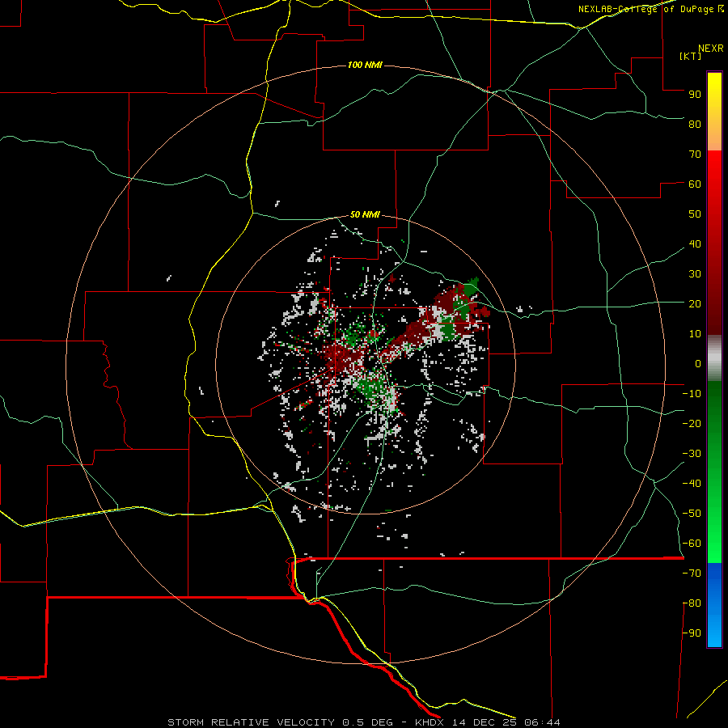
Task: Click the NEXR label above color bar
Action: tap(711, 49)
